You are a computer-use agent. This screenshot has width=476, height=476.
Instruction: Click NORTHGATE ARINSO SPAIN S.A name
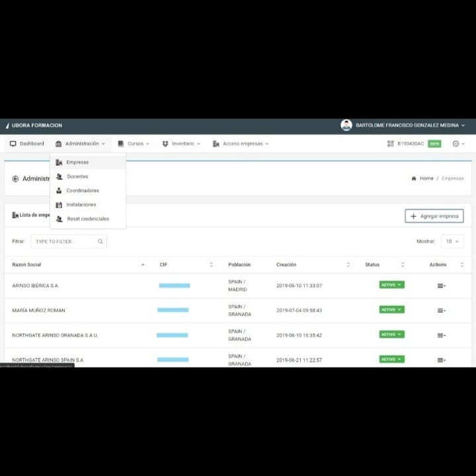point(48,360)
